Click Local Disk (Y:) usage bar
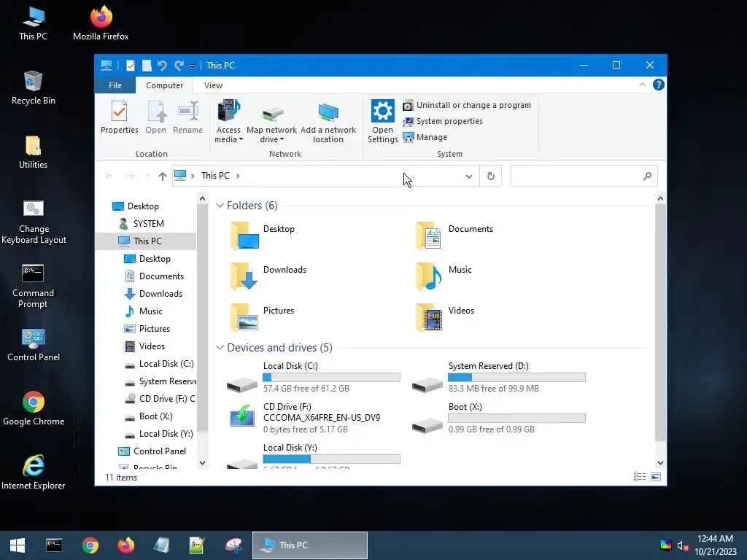This screenshot has height=560, width=747. pos(332,459)
